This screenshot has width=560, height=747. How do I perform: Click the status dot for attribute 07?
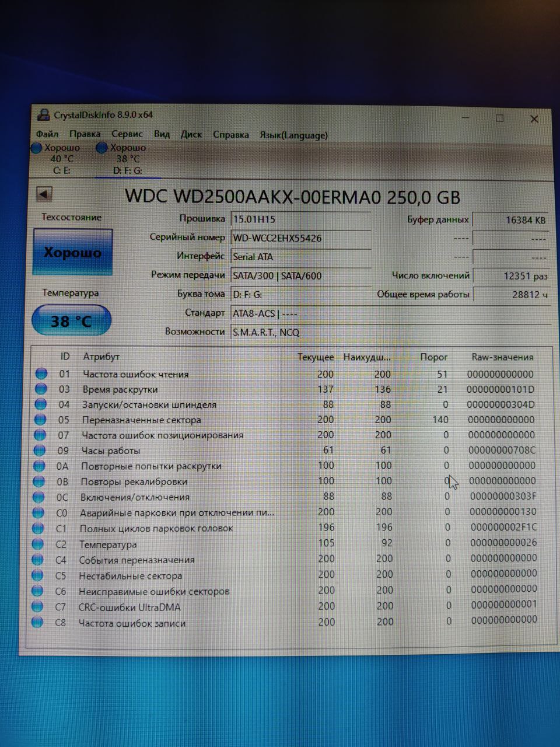coord(40,435)
